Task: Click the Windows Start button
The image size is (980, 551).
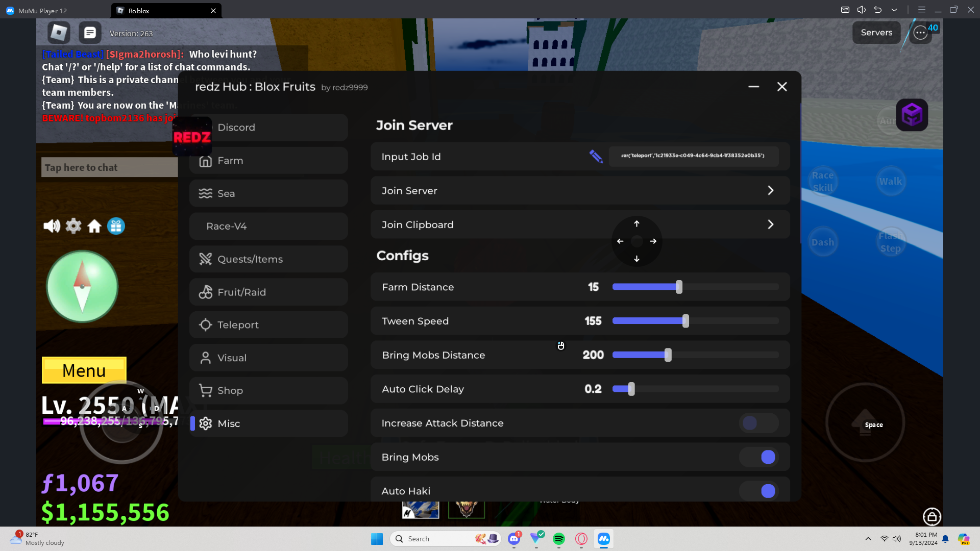Action: click(377, 539)
